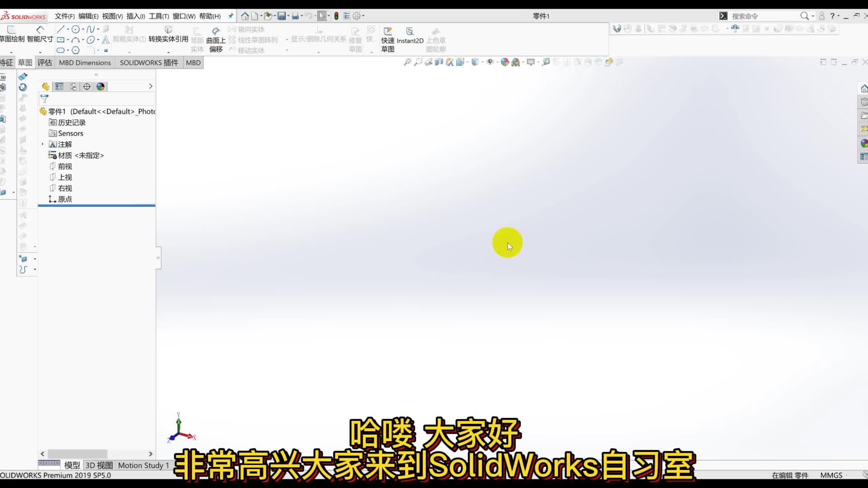Click the Print icon

point(295,16)
